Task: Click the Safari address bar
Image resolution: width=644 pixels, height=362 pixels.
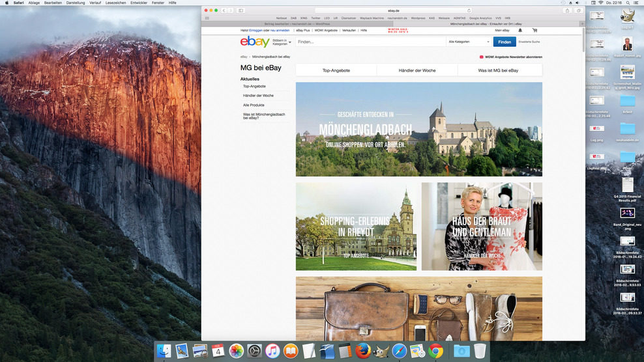Action: point(394,10)
